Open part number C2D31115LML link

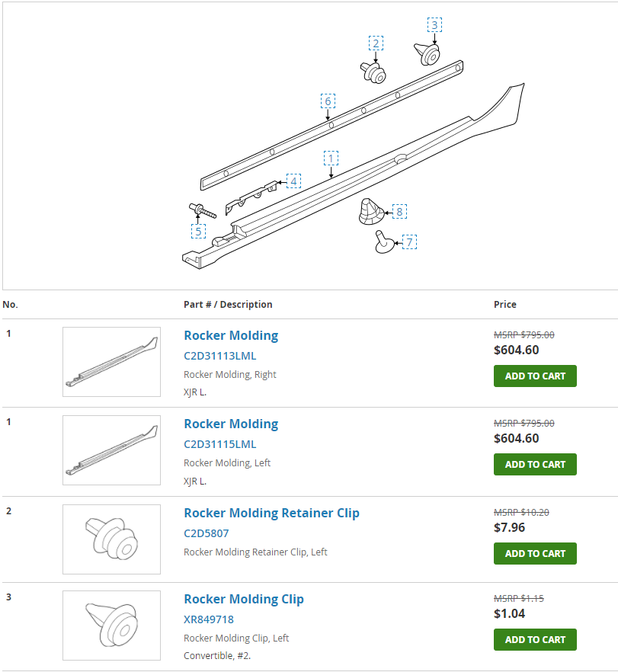coord(219,444)
